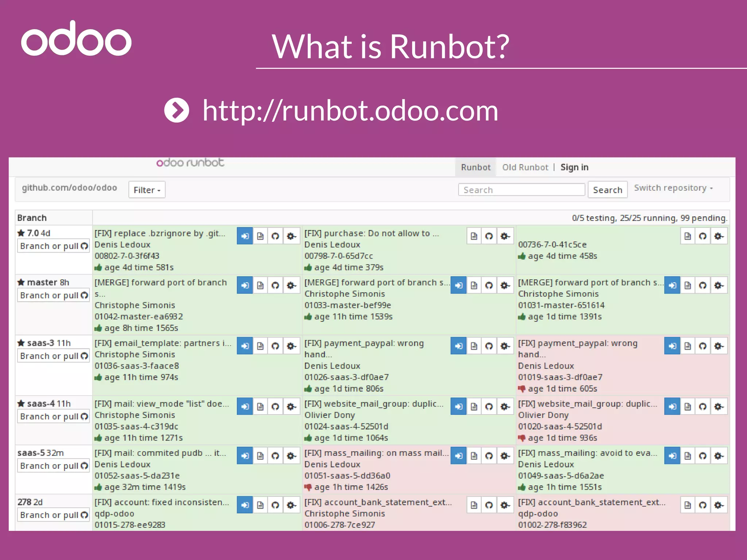
Task: Toggle sticky star on 7.0 branch
Action: [x=21, y=233]
